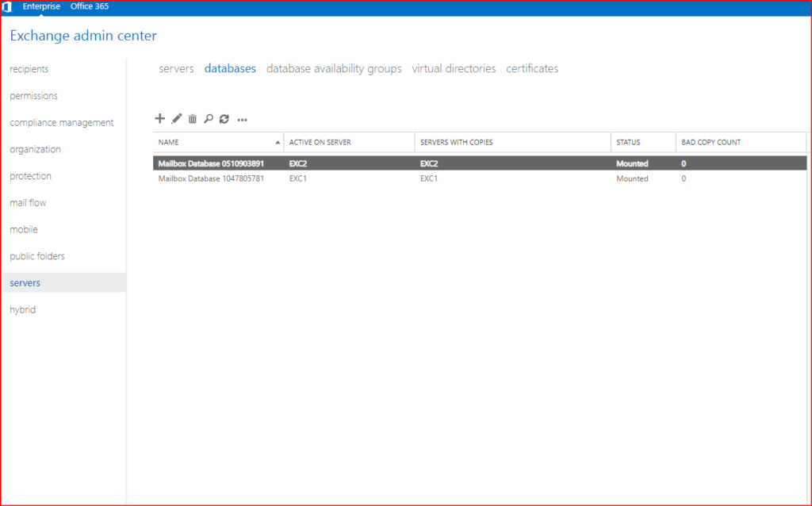This screenshot has width=812, height=506.
Task: Open Office 365 in top bar
Action: (90, 6)
